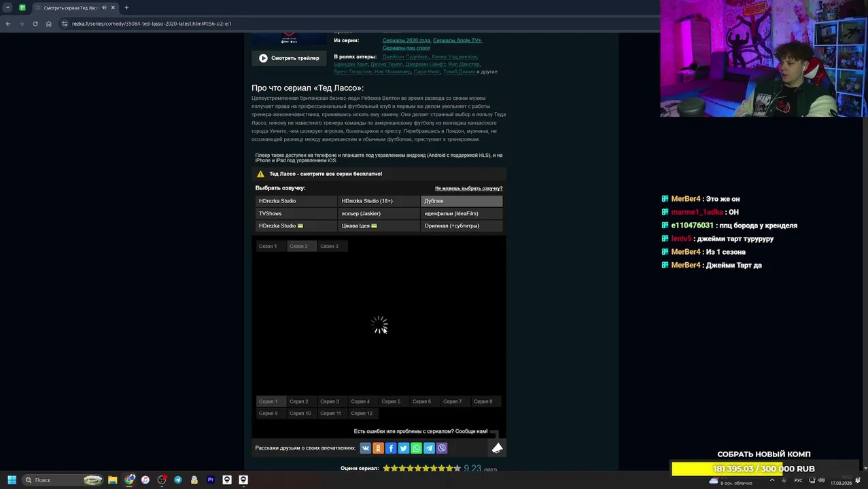Select TVShows voiceover option
868x489 pixels.
[x=296, y=213]
